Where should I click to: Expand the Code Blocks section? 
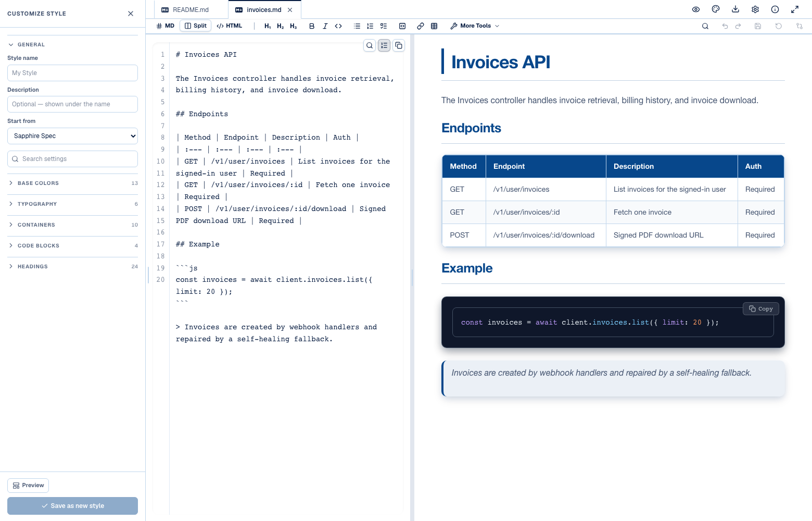72,246
